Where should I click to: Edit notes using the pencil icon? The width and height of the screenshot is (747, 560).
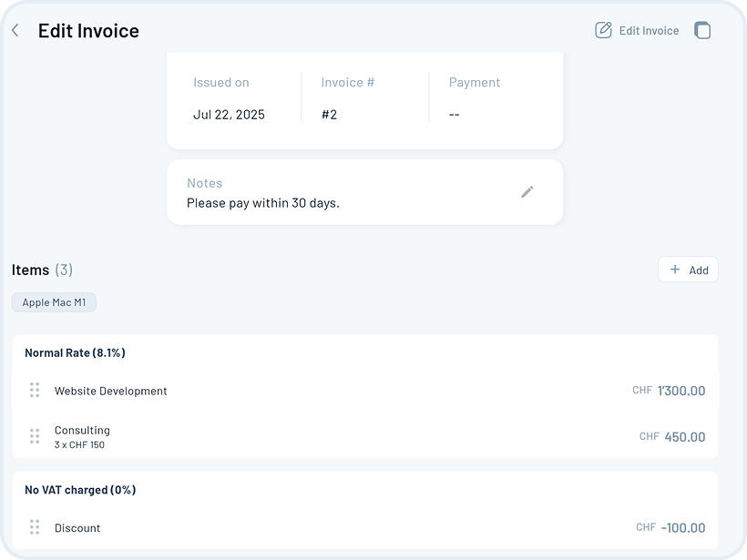click(x=527, y=192)
